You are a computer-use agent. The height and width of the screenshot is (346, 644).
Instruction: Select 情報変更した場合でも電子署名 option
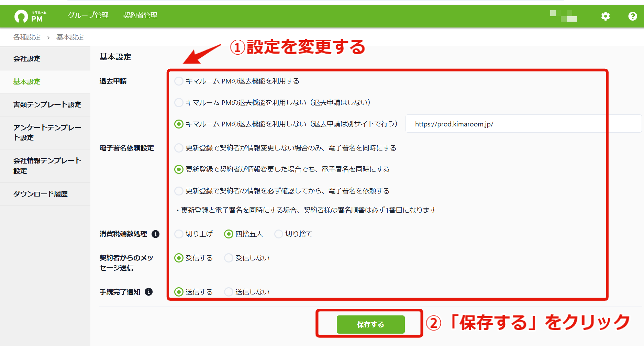179,169
